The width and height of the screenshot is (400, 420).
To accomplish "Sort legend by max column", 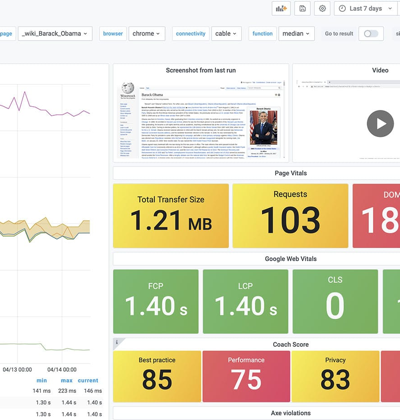I will [x=67, y=380].
